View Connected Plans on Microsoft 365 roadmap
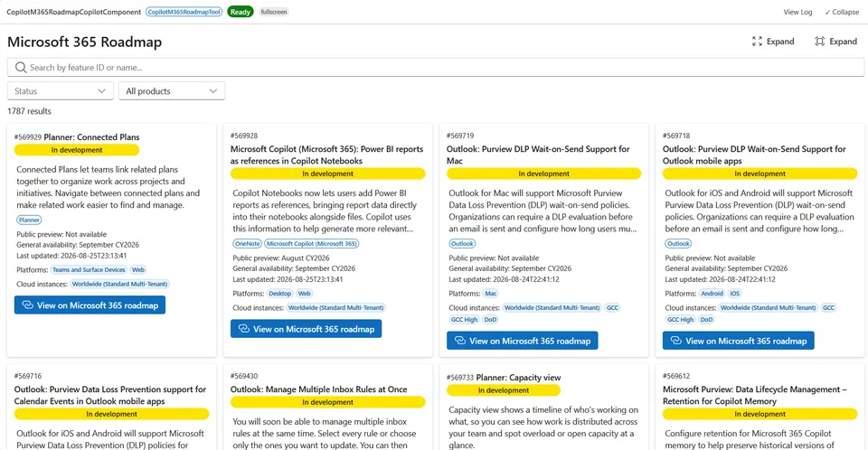868x450 pixels. coord(90,305)
